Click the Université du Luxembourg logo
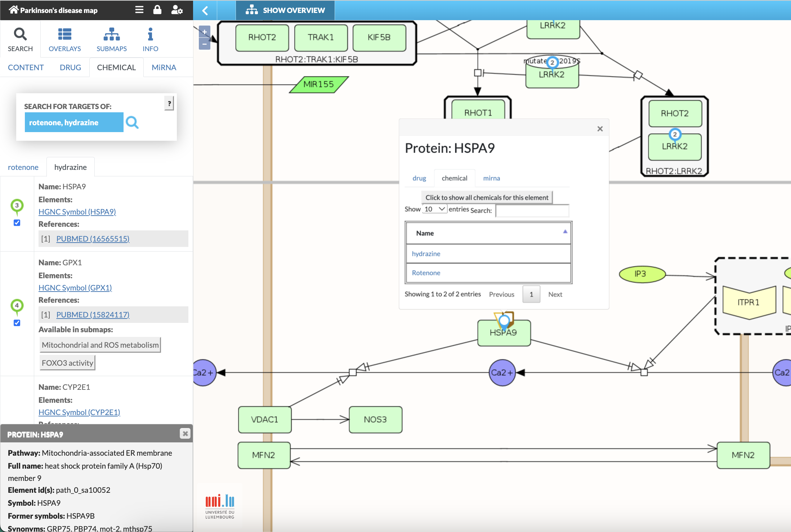Image resolution: width=791 pixels, height=532 pixels. [220, 506]
